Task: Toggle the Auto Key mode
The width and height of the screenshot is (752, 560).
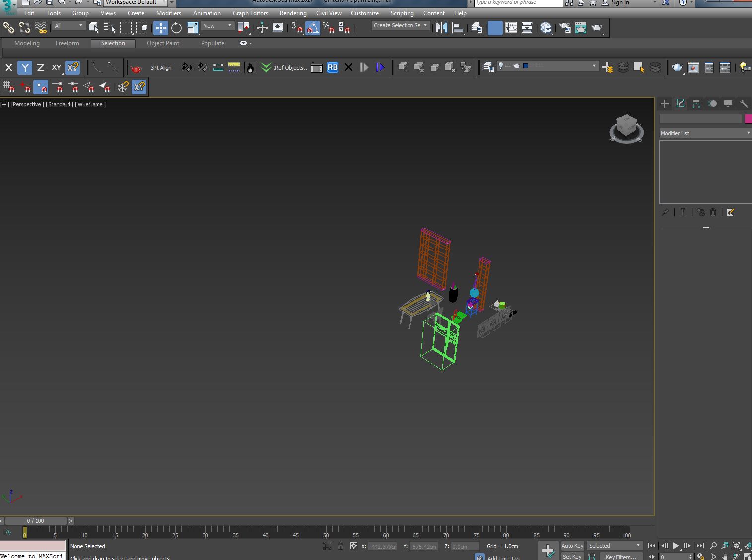Action: (x=572, y=546)
